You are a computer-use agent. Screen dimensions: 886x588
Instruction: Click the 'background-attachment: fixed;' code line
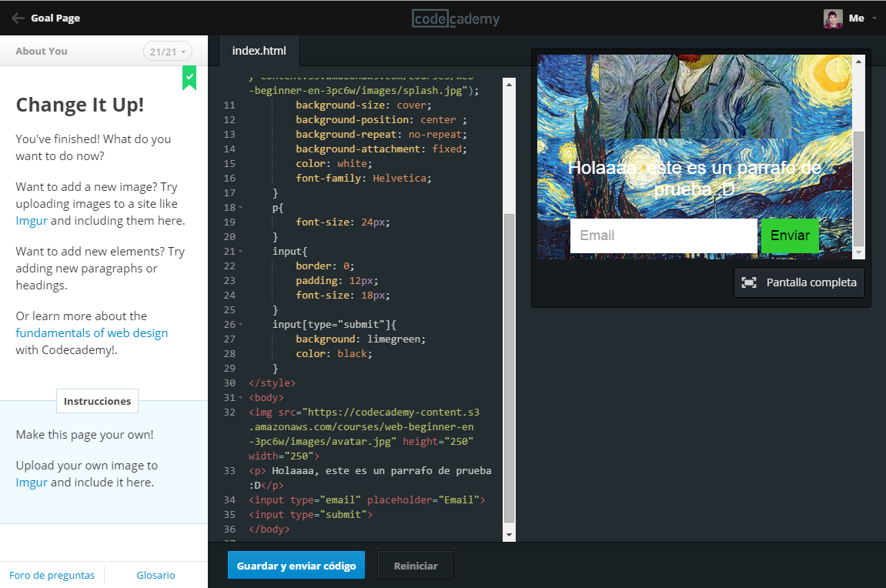coord(381,149)
